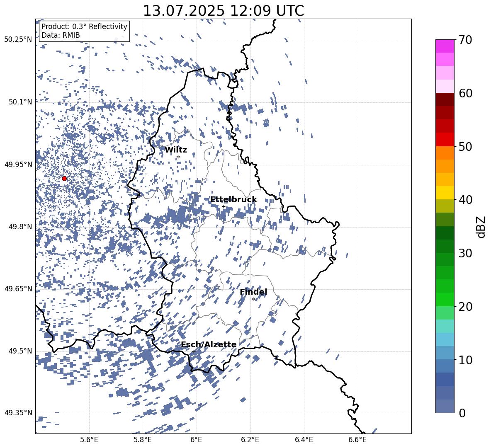Viewport: 491px width, 448px height.
Task: Click the 49.35°N latitude label
Action: tap(19, 413)
